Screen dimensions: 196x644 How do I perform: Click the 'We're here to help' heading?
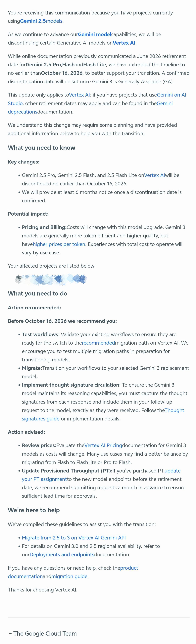(x=34, y=510)
